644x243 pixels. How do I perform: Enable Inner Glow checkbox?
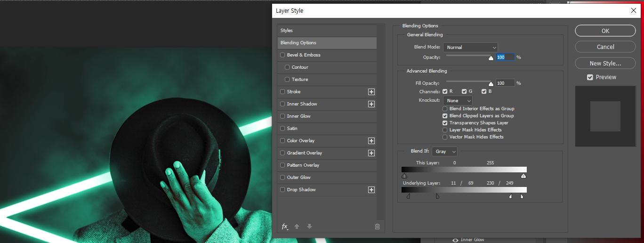pos(282,116)
